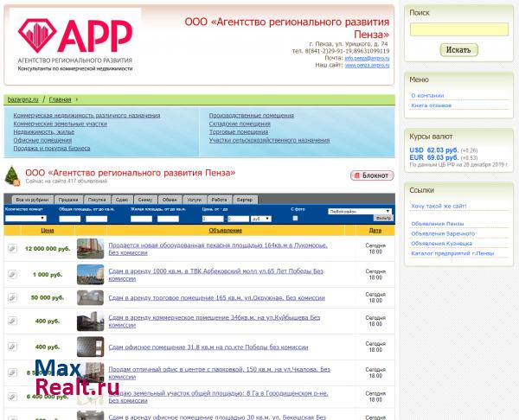Click the search text field

(459, 29)
